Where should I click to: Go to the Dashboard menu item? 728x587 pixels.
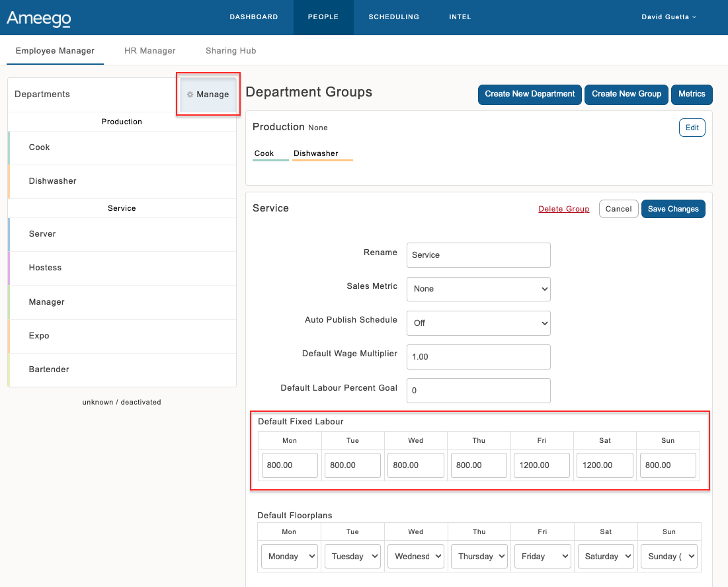(x=253, y=17)
